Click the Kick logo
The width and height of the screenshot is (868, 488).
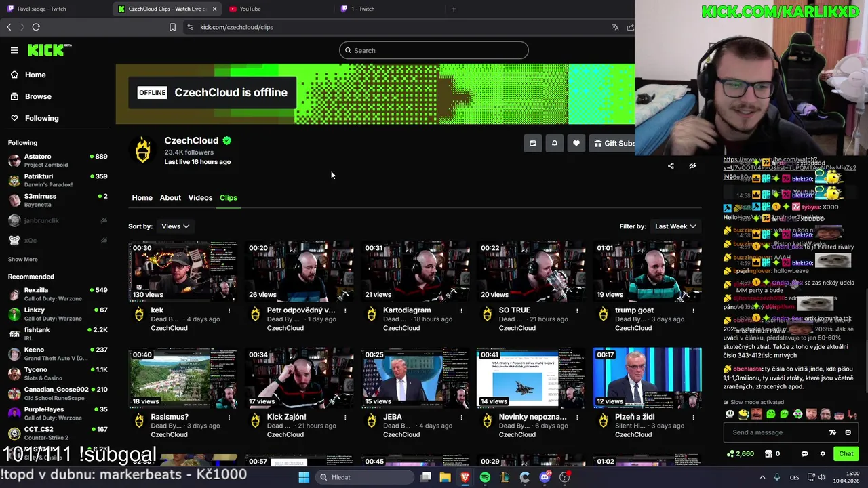point(50,50)
